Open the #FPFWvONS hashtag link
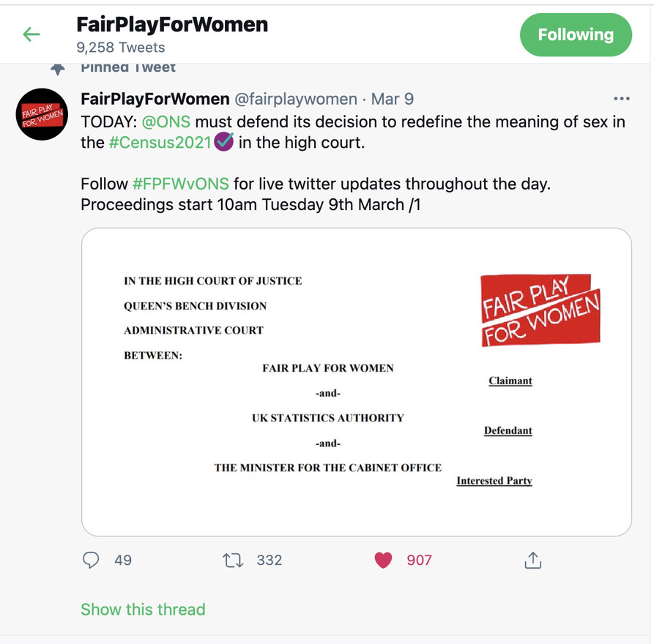The height and width of the screenshot is (644, 654). tap(181, 183)
